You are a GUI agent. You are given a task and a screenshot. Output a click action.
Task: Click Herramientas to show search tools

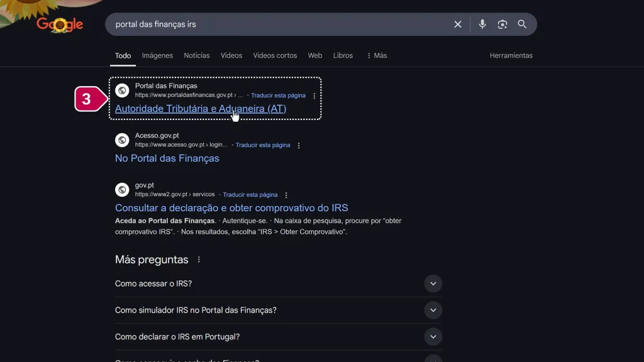[511, 55]
